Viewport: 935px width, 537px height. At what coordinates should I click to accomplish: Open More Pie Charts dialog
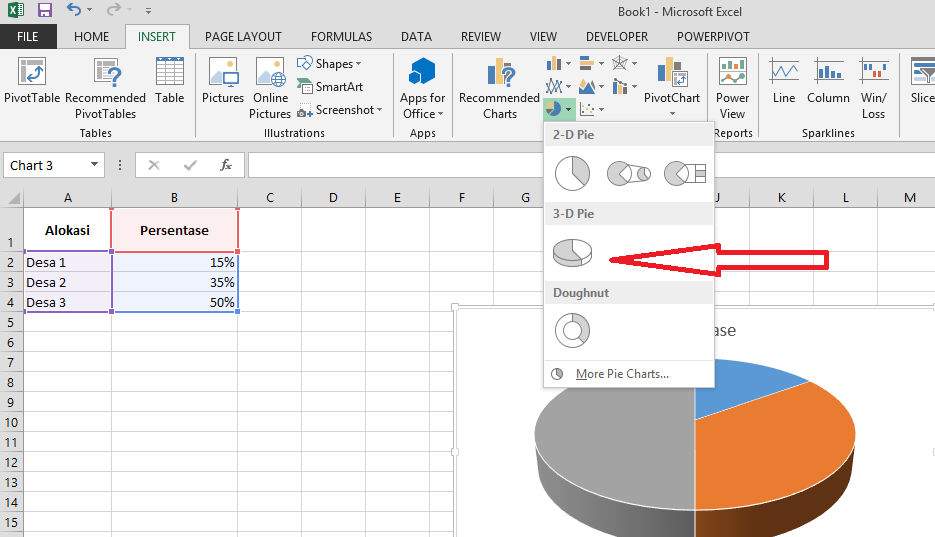click(x=621, y=374)
